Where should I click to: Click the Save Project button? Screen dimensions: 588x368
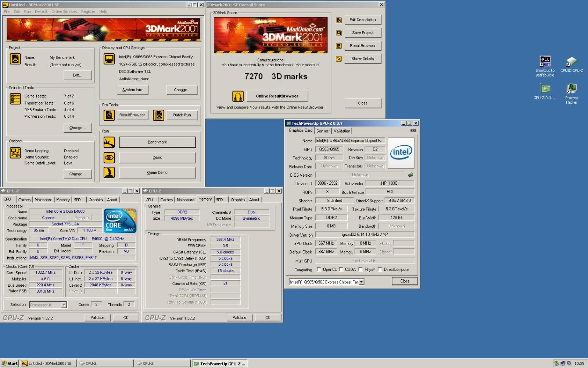click(x=363, y=33)
